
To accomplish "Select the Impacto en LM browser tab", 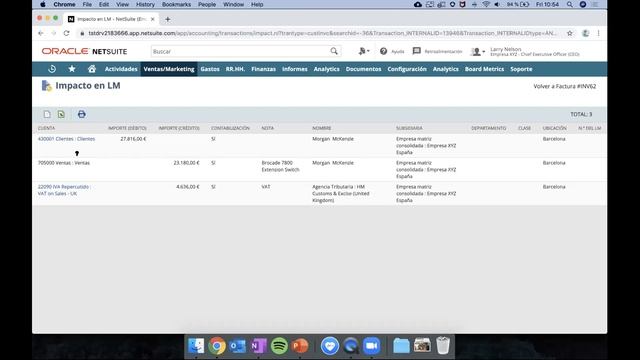I will click(111, 19).
